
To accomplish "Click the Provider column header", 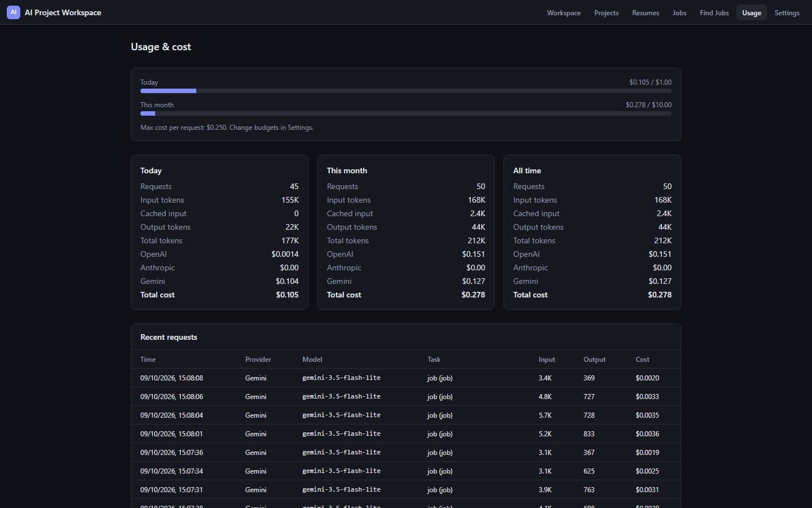I will pyautogui.click(x=258, y=360).
